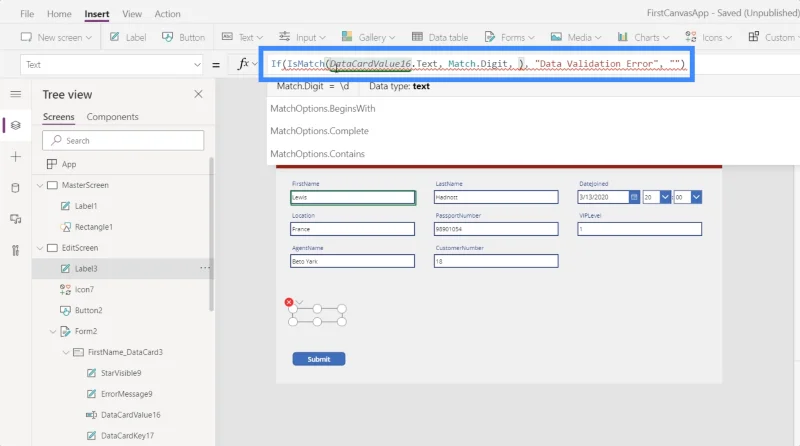Click the PassportNumber input field
The height and width of the screenshot is (446, 800).
pyautogui.click(x=496, y=229)
